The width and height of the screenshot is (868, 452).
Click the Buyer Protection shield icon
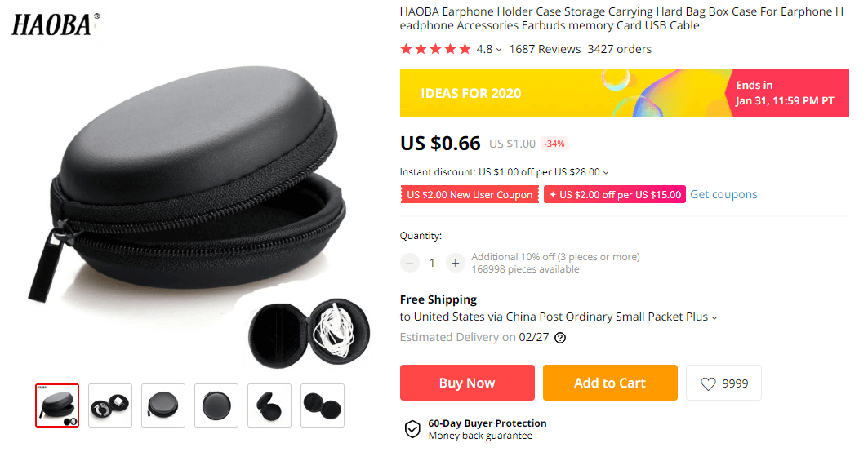click(413, 429)
